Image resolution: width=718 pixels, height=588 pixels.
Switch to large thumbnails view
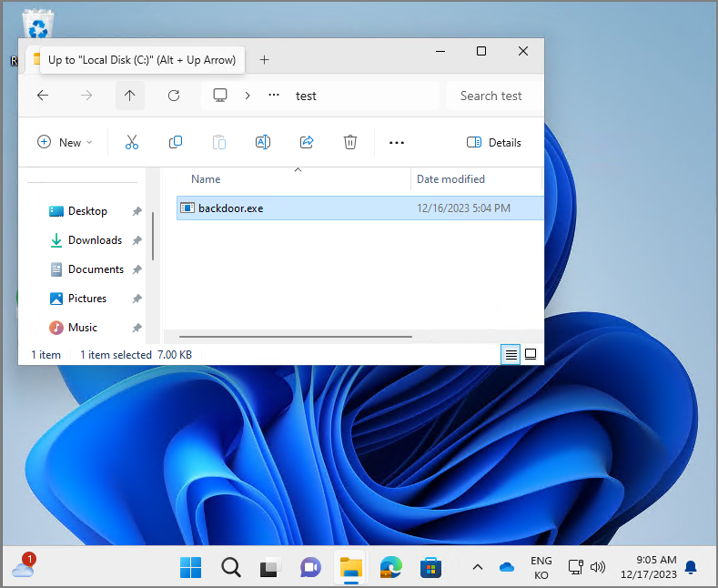coord(531,354)
